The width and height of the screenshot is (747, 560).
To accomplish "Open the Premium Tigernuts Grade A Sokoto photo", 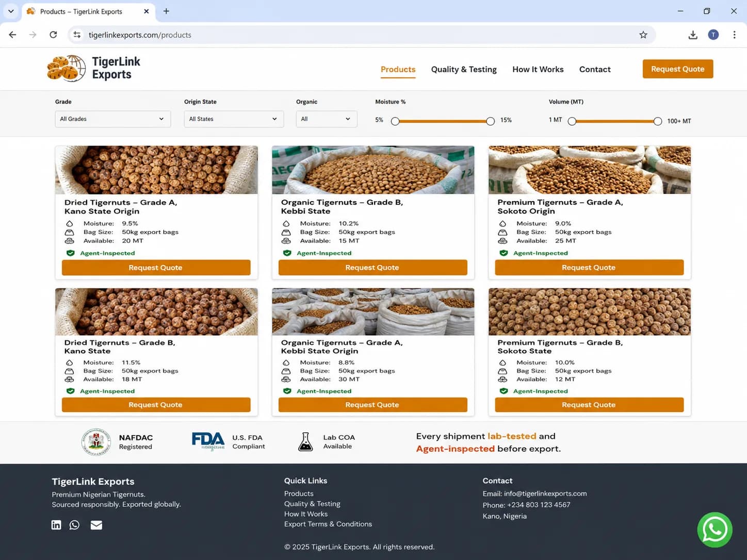I will click(x=590, y=170).
